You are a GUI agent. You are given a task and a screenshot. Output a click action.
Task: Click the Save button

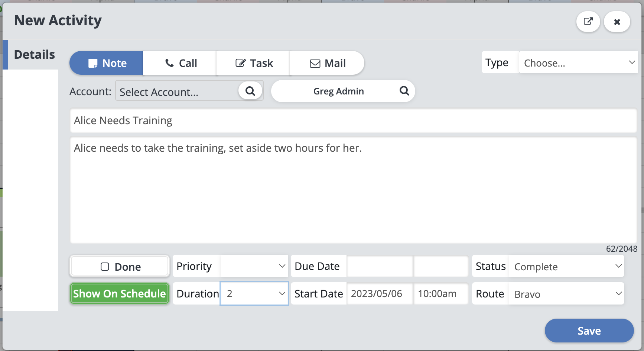tap(589, 331)
